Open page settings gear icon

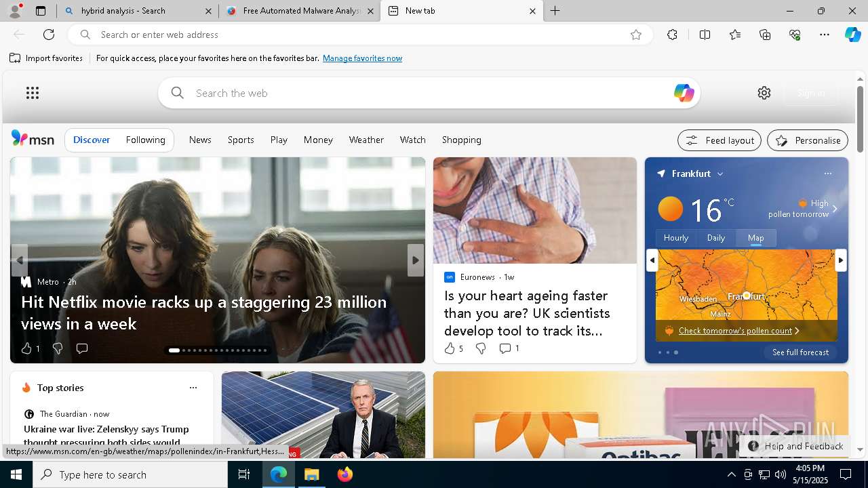pos(764,93)
